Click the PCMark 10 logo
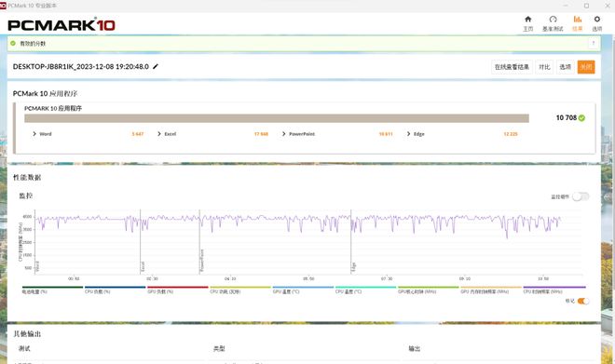 [x=61, y=25]
